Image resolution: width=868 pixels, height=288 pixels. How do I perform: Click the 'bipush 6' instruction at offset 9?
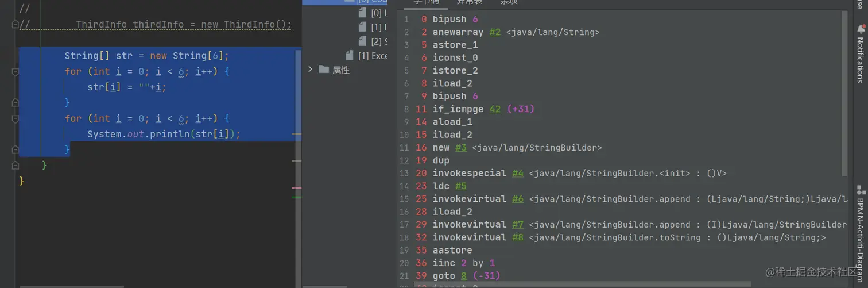pos(455,96)
